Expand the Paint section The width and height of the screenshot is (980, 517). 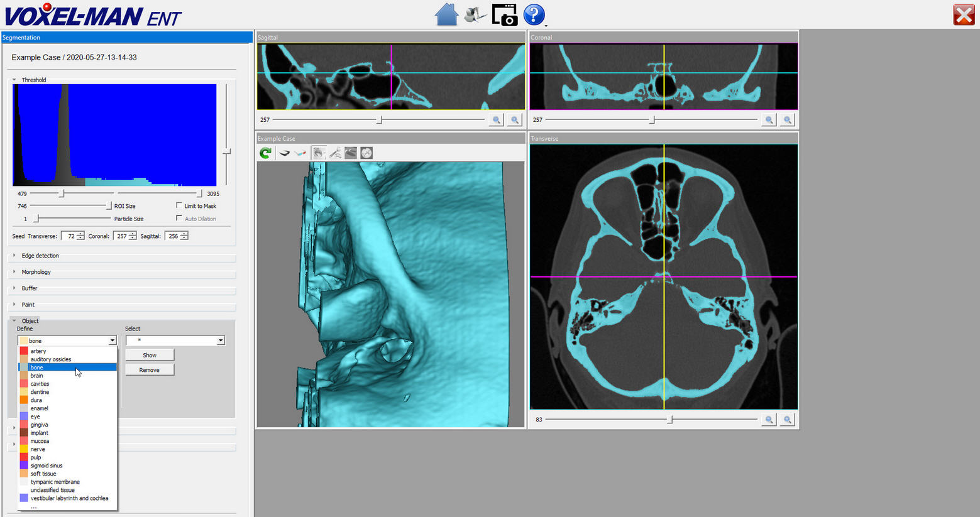click(x=14, y=305)
